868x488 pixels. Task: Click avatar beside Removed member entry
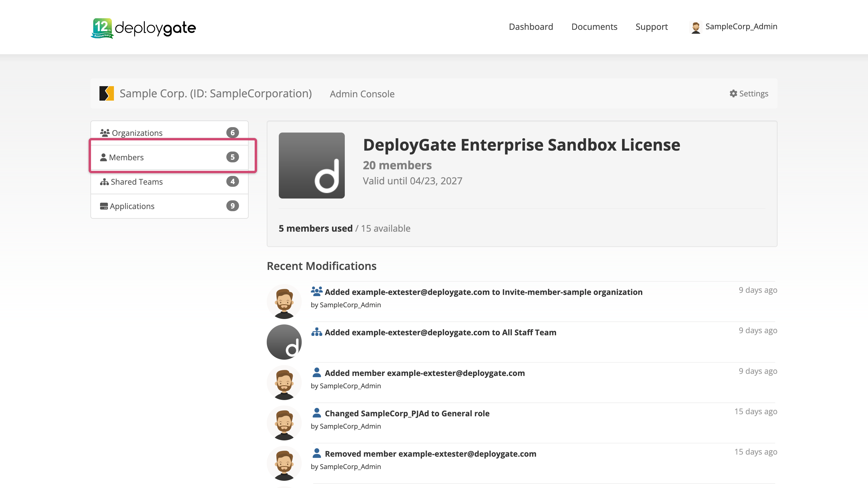point(284,463)
